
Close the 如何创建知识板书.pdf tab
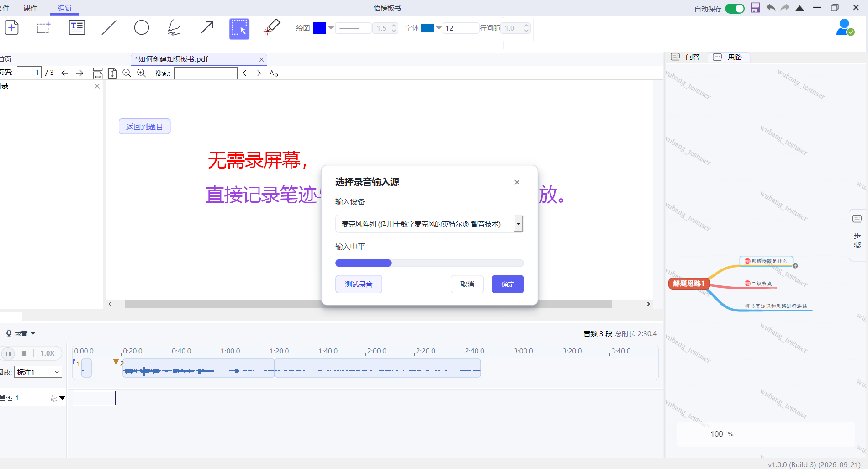[x=261, y=59]
